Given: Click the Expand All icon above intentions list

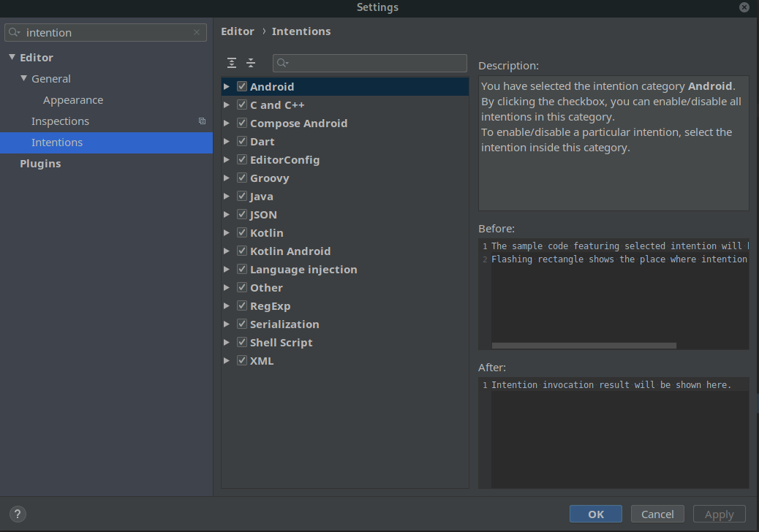Looking at the screenshot, I should (x=232, y=64).
